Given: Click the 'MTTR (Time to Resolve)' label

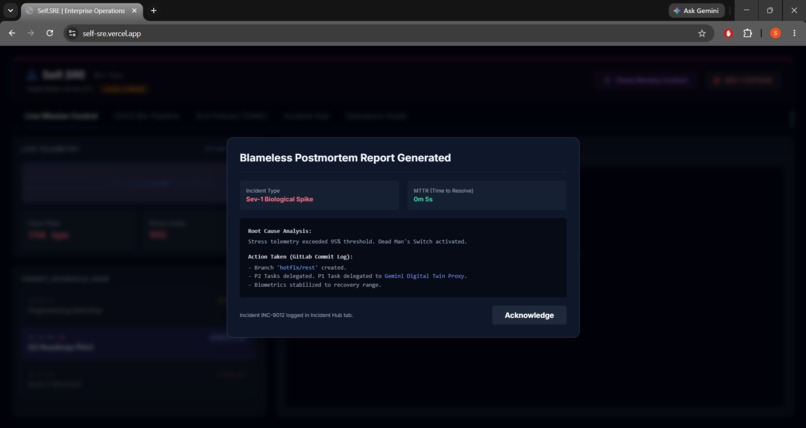Looking at the screenshot, I should pos(444,191).
